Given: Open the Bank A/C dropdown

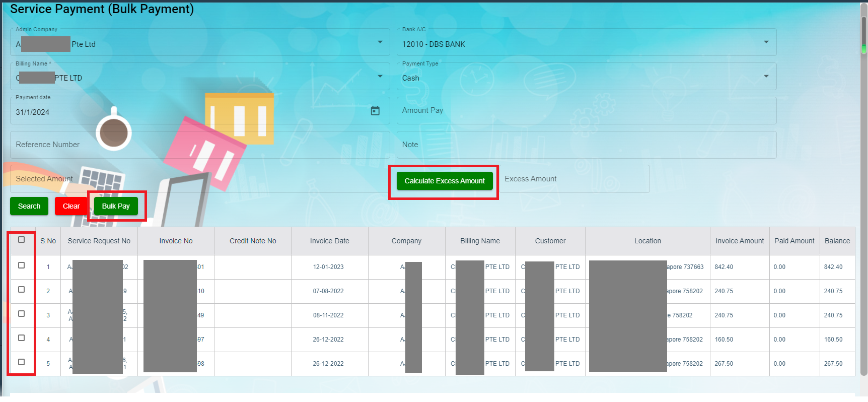Looking at the screenshot, I should click(766, 42).
